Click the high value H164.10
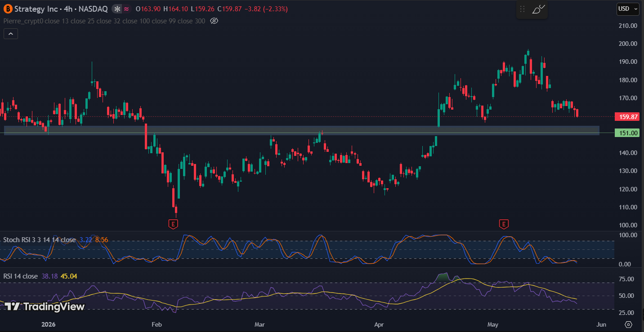Image resolution: width=644 pixels, height=332 pixels. click(176, 9)
